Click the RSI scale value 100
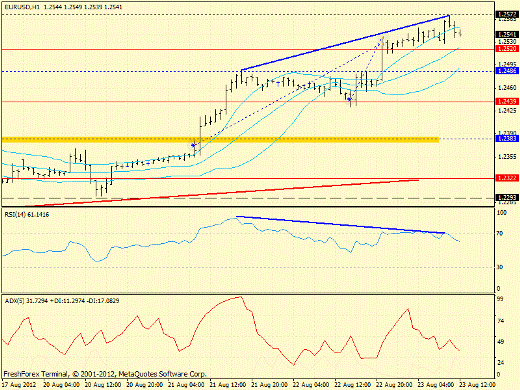The height and width of the screenshot is (390, 520). point(501,213)
